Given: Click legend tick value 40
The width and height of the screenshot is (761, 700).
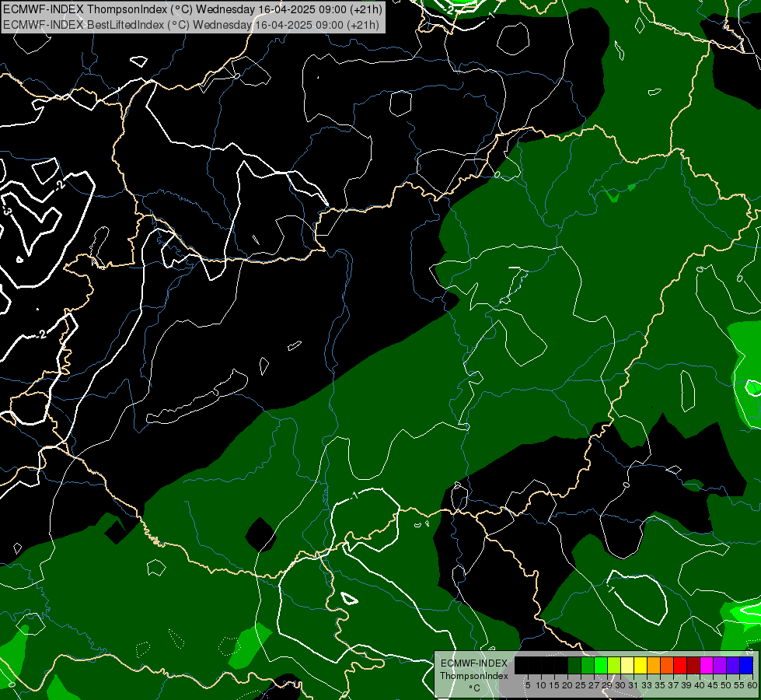Looking at the screenshot, I should tap(700, 685).
